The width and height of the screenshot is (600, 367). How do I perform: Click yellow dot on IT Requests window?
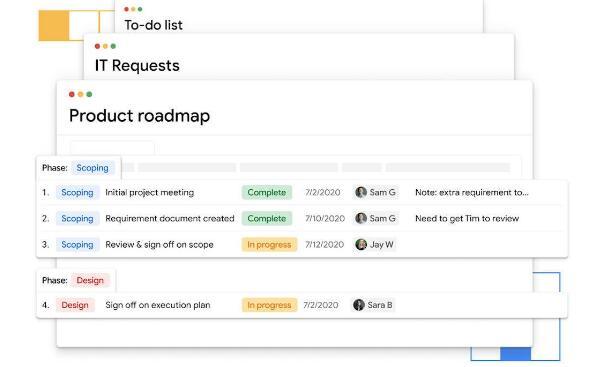pos(105,46)
